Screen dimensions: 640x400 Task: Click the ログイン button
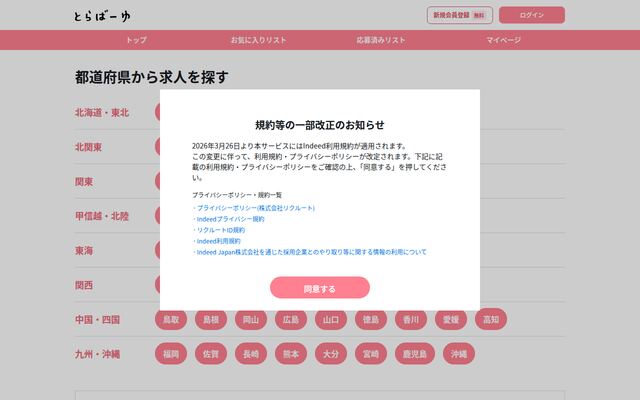[532, 15]
